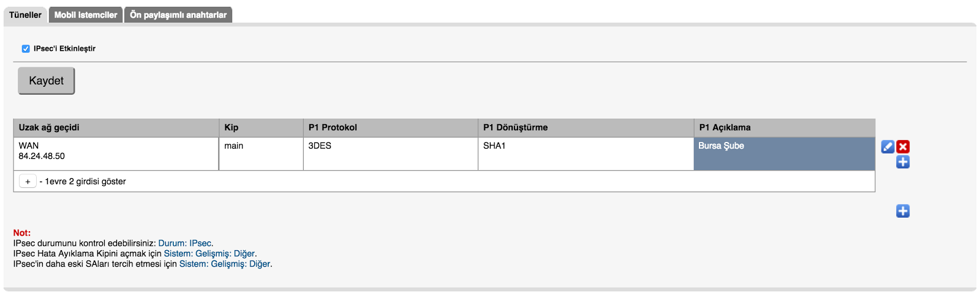Follow Sistem: Gelişmiş: Diğer link on debug-mode line

click(x=209, y=254)
